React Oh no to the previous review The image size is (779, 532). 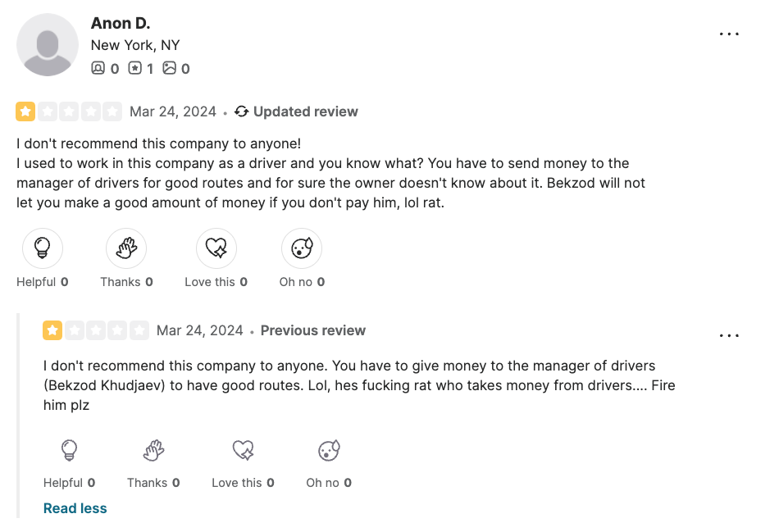tap(329, 450)
